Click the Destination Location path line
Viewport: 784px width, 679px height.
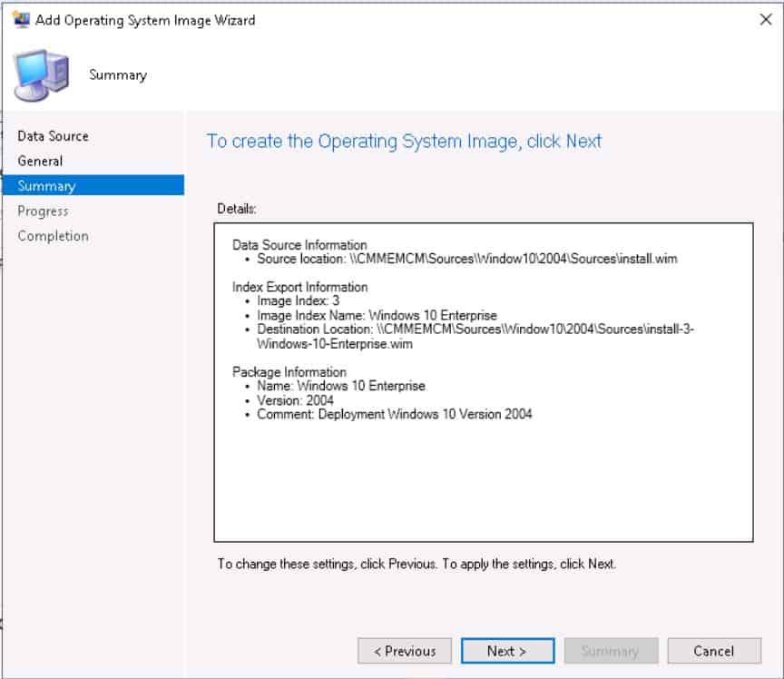tap(475, 336)
